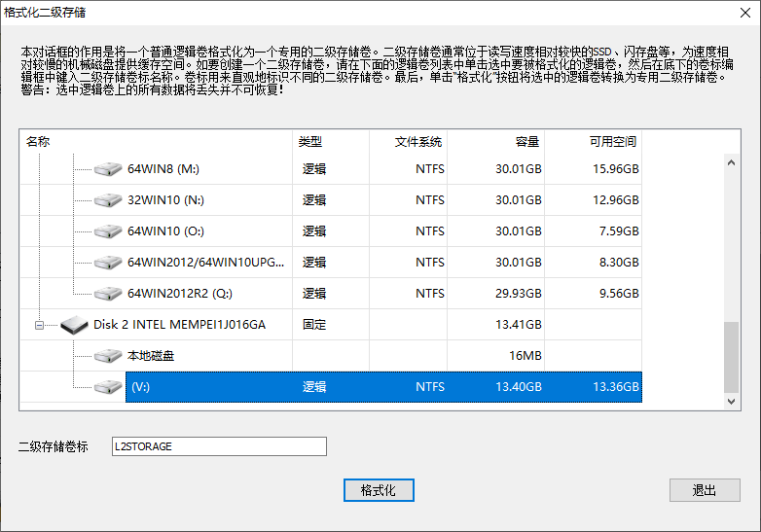Collapse the Disk 2 INTEL MEMPEI1J016GA node
The width and height of the screenshot is (761, 532).
click(39, 325)
